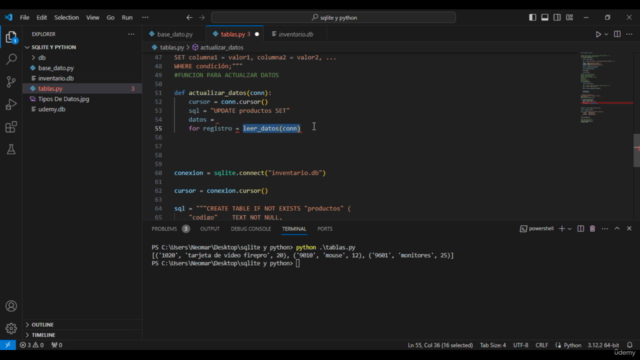Screen dimensions: 640x360
Task: Open the new terminal launch profile dropdown
Action: [x=570, y=229]
